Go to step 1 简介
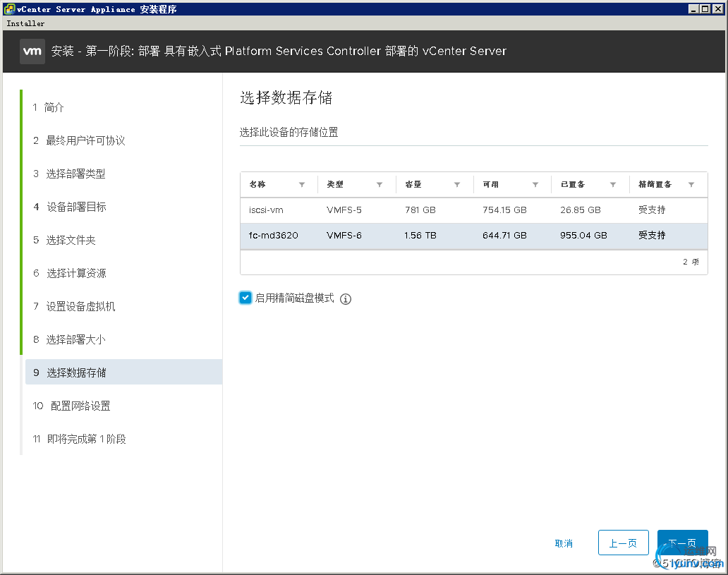The height and width of the screenshot is (575, 728). click(48, 107)
